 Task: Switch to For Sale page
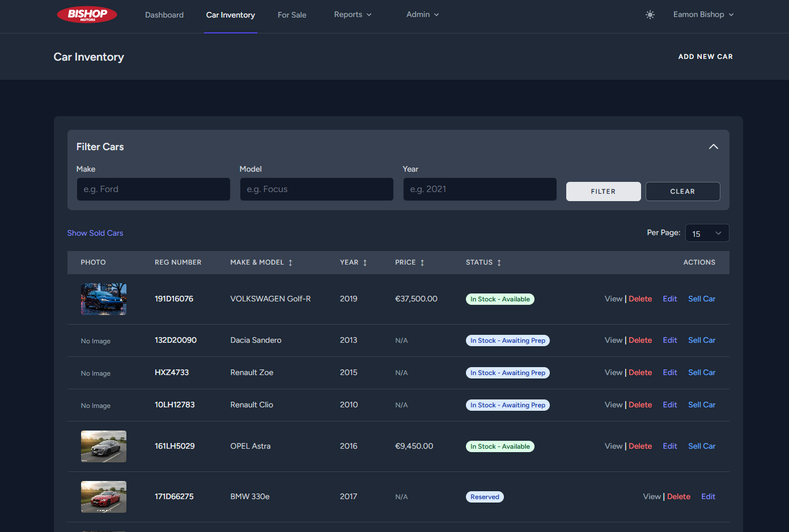point(292,15)
